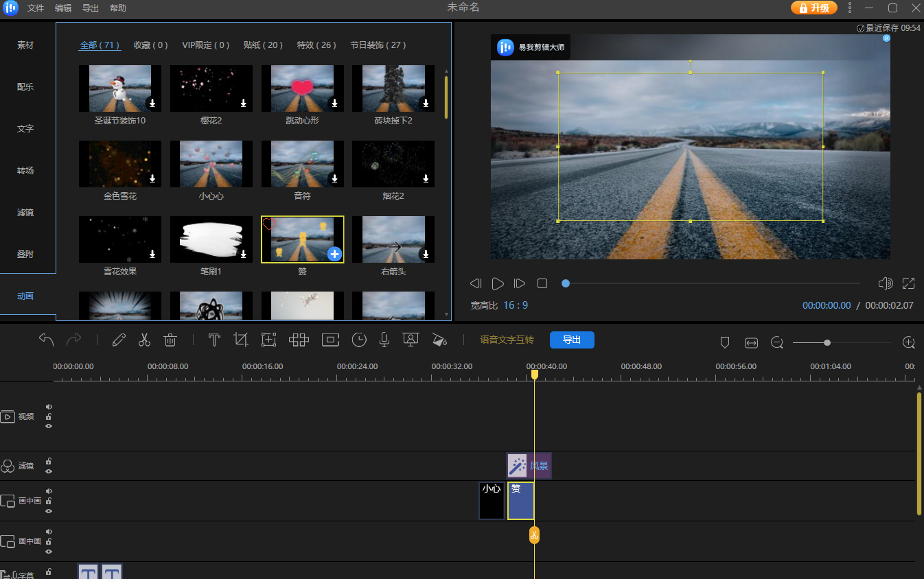Select the 跳动心形 animation thumbnail

coord(302,88)
